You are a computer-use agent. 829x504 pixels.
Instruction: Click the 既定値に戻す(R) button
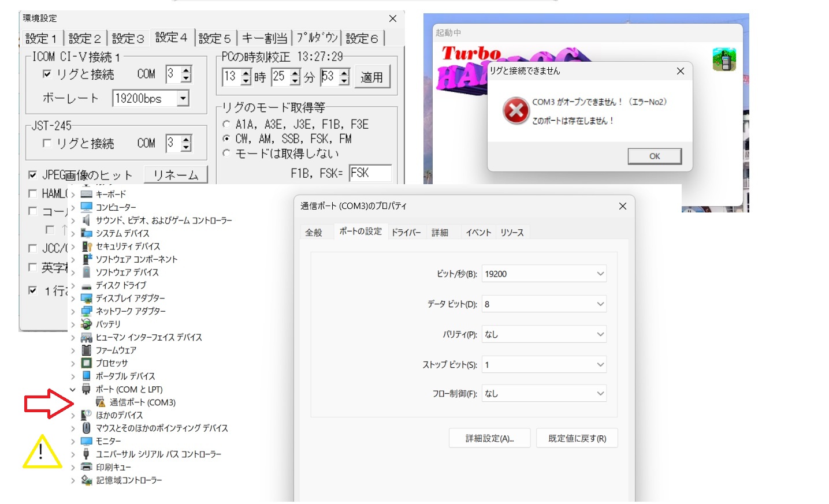577,438
